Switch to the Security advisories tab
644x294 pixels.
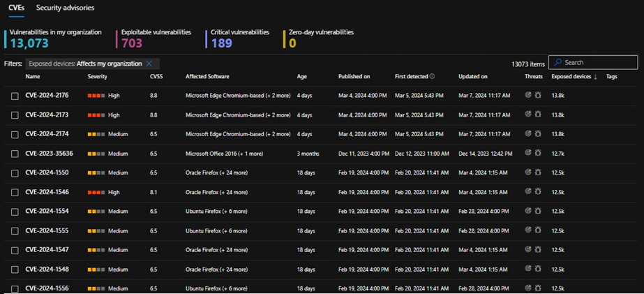coord(65,8)
